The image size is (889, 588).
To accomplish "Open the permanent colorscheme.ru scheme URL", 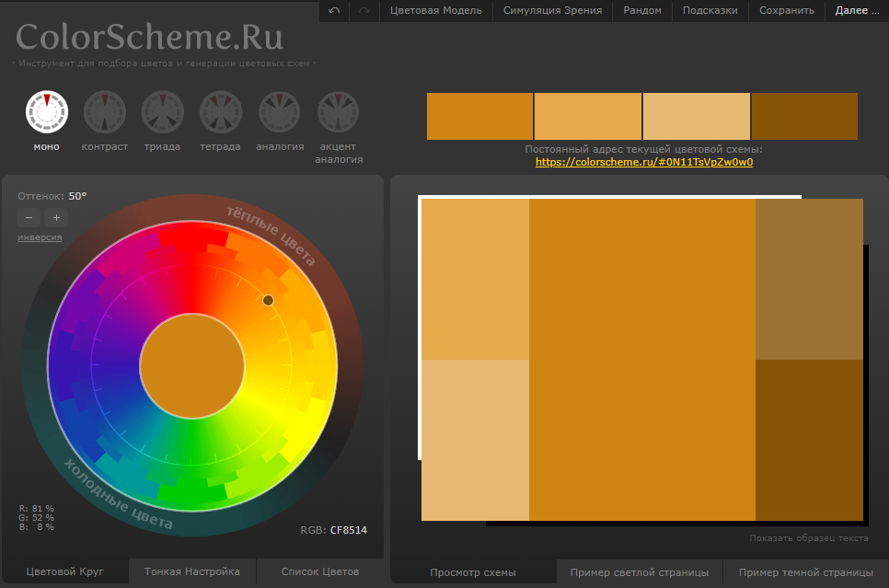I will 644,162.
